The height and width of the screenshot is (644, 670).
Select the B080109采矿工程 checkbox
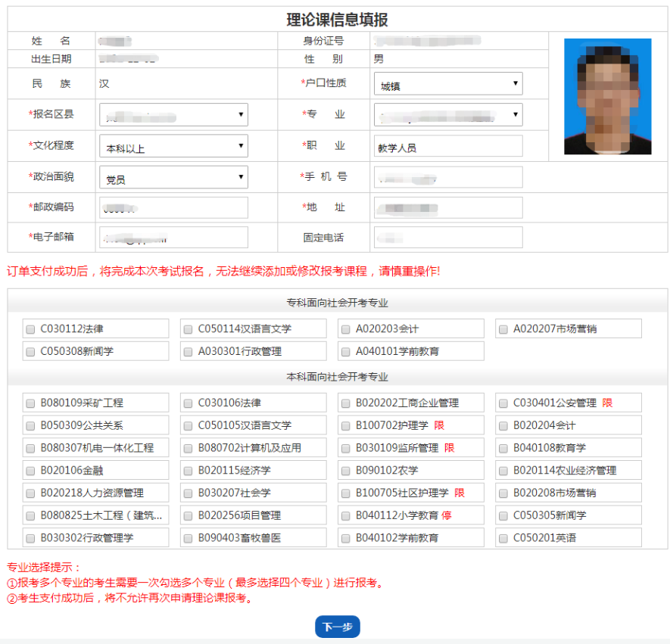coord(31,403)
